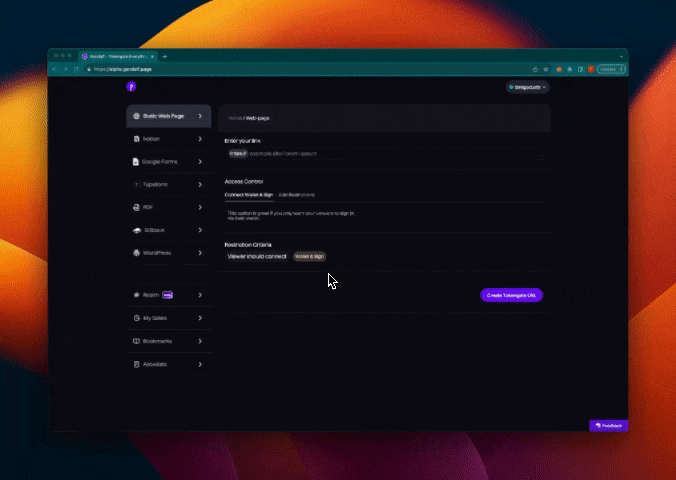Expand the Bookmarks chevron
This screenshot has width=676, height=480.
pyautogui.click(x=200, y=341)
